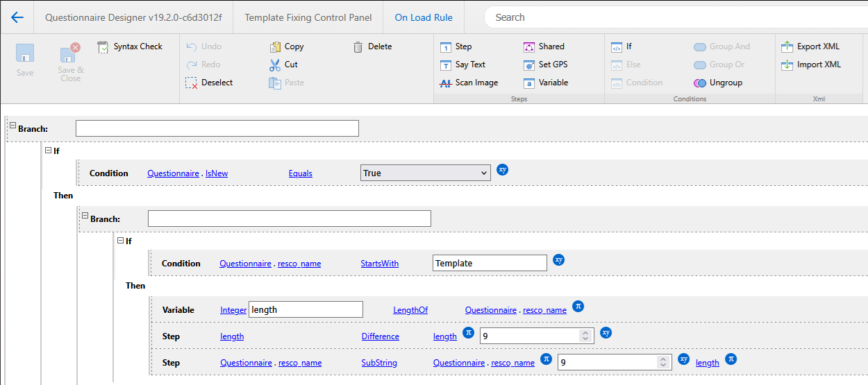The height and width of the screenshot is (385, 868).
Task: Paste from clipboard
Action: coord(286,83)
